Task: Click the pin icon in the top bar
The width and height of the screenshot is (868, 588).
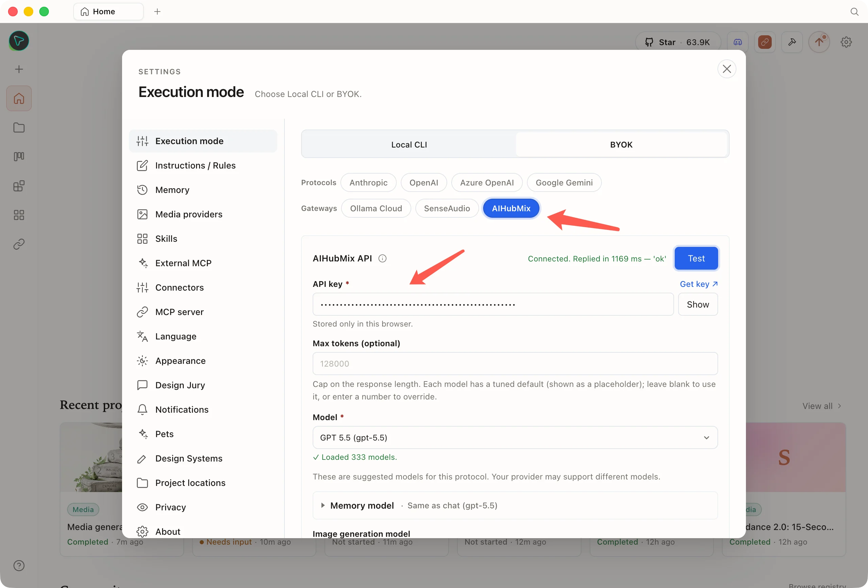Action: pyautogui.click(x=792, y=42)
